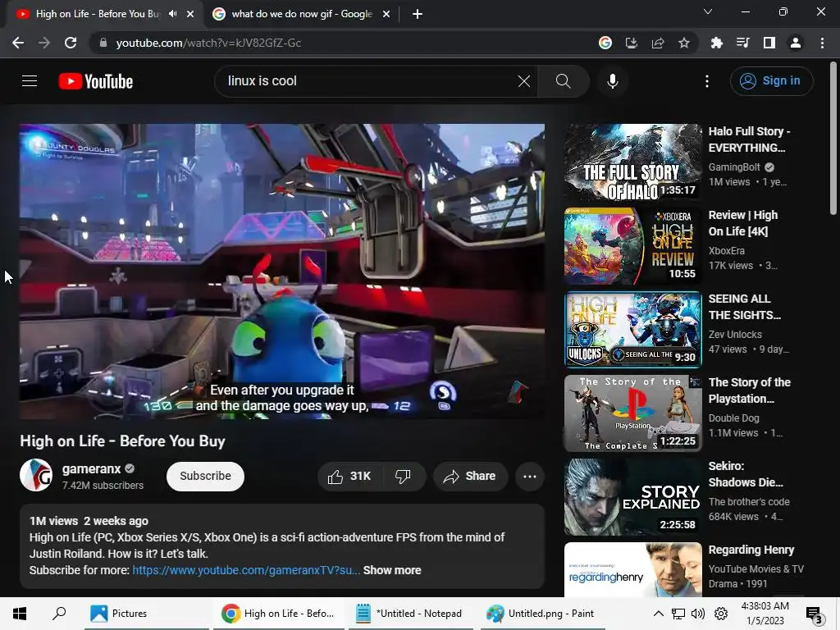This screenshot has width=840, height=630.
Task: View site info via padlock icon
Action: coord(103,43)
